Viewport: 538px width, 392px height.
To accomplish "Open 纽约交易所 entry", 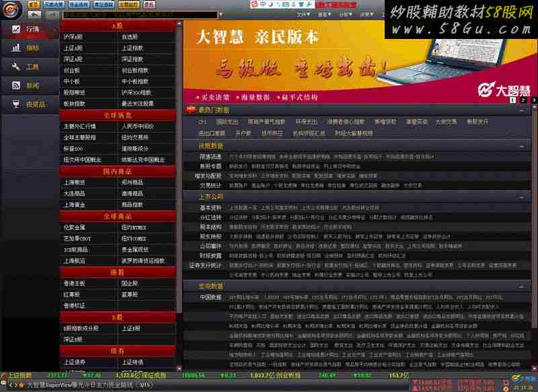I will pyautogui.click(x=135, y=137).
